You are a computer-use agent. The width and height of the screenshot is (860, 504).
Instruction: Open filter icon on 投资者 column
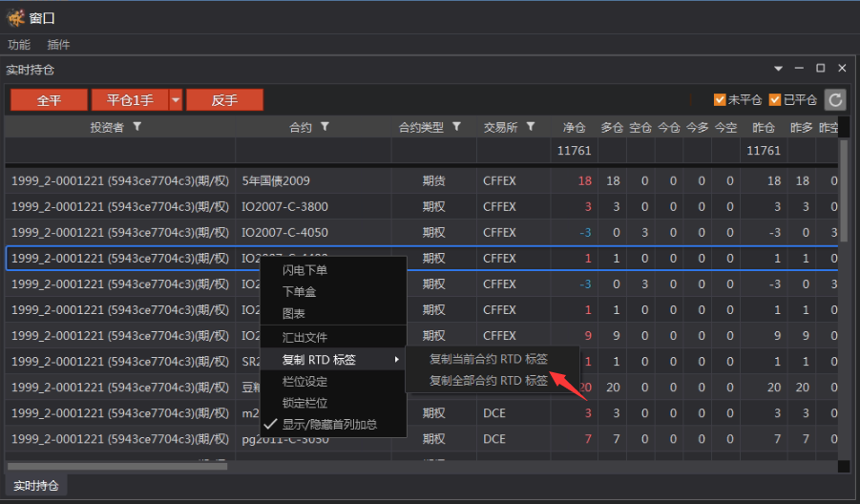137,127
